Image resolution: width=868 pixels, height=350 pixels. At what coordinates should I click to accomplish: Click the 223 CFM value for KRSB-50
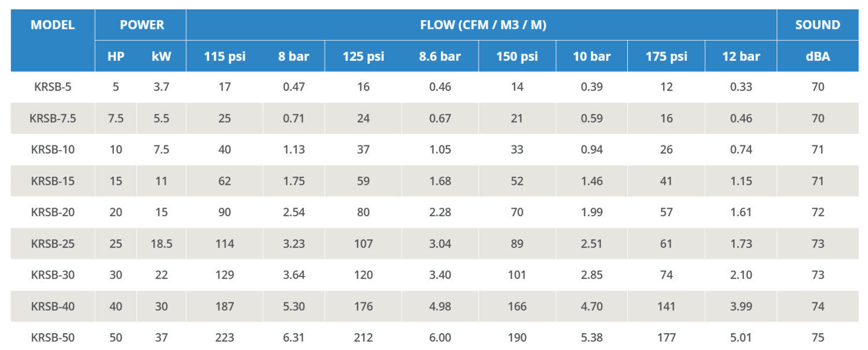pyautogui.click(x=225, y=337)
